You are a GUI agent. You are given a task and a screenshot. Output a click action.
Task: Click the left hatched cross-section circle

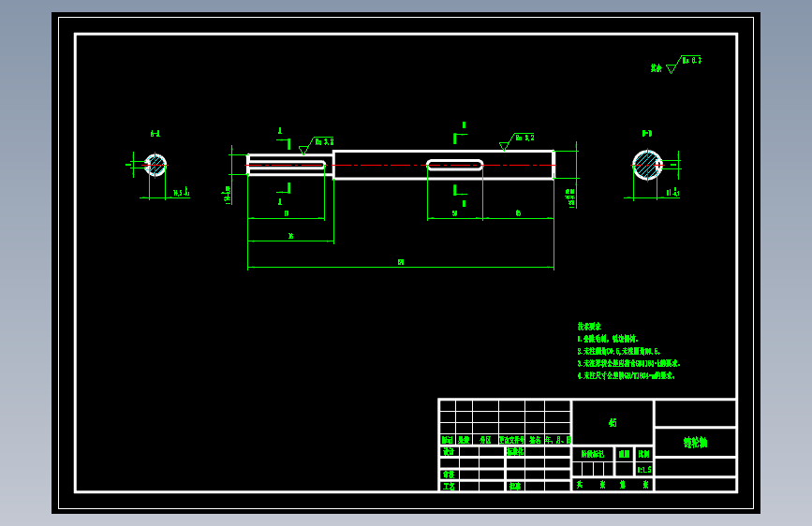[x=155, y=165]
